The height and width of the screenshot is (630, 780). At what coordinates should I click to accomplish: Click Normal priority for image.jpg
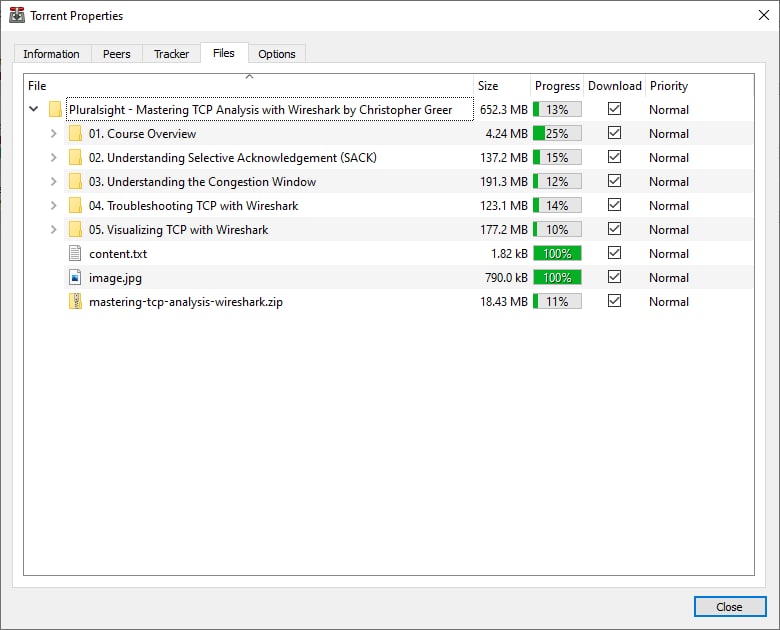[x=669, y=278]
